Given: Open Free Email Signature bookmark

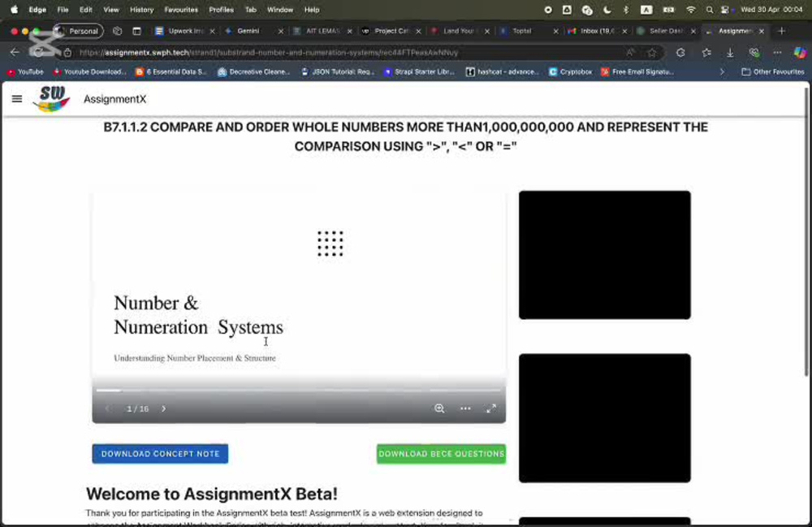Looking at the screenshot, I should tap(637, 72).
